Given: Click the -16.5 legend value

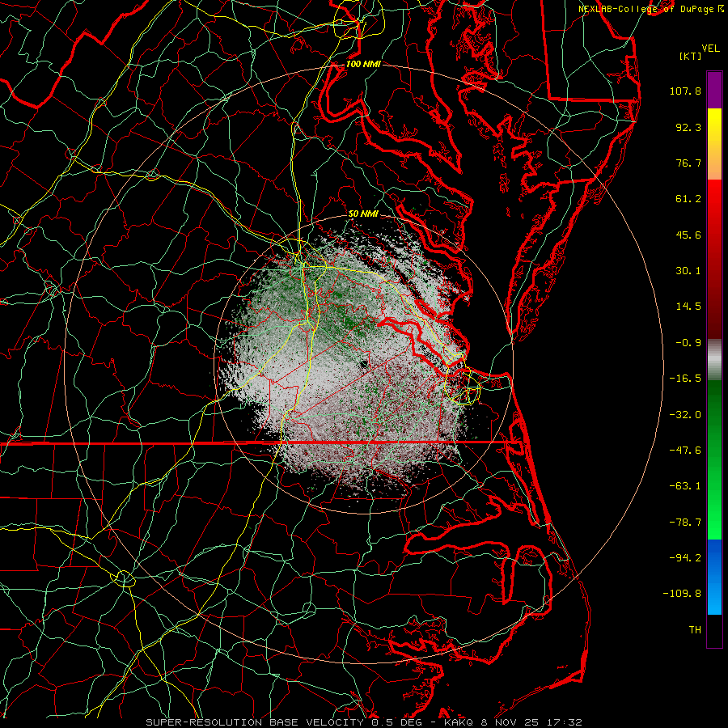Looking at the screenshot, I should click(685, 379).
